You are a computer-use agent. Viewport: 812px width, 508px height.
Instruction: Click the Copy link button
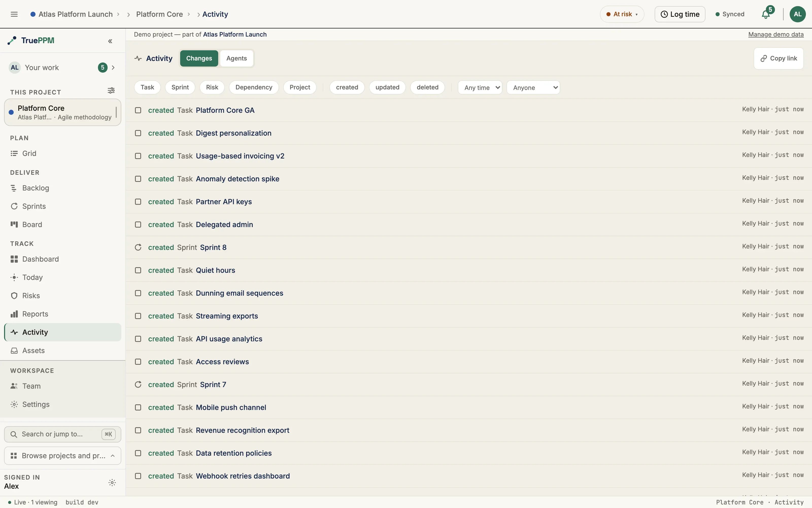tap(779, 58)
